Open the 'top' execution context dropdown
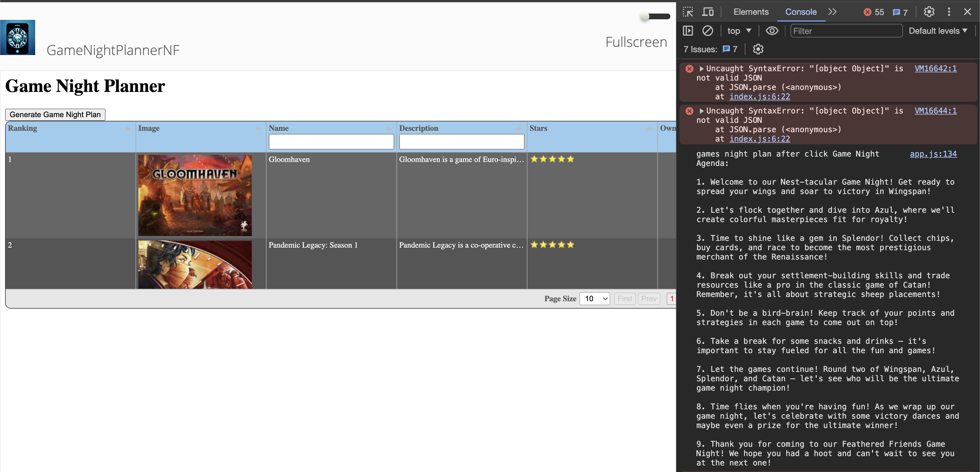Viewport: 980px width, 472px height. [x=738, y=31]
